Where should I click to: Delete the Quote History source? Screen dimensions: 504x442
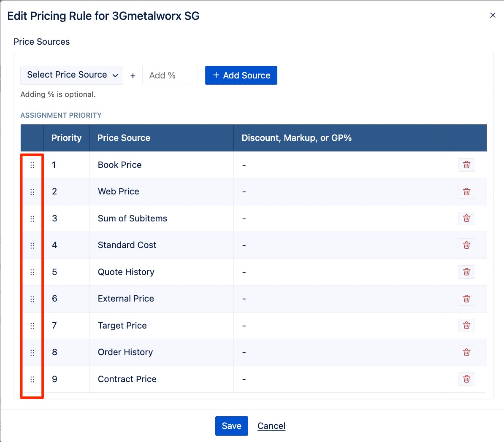466,272
